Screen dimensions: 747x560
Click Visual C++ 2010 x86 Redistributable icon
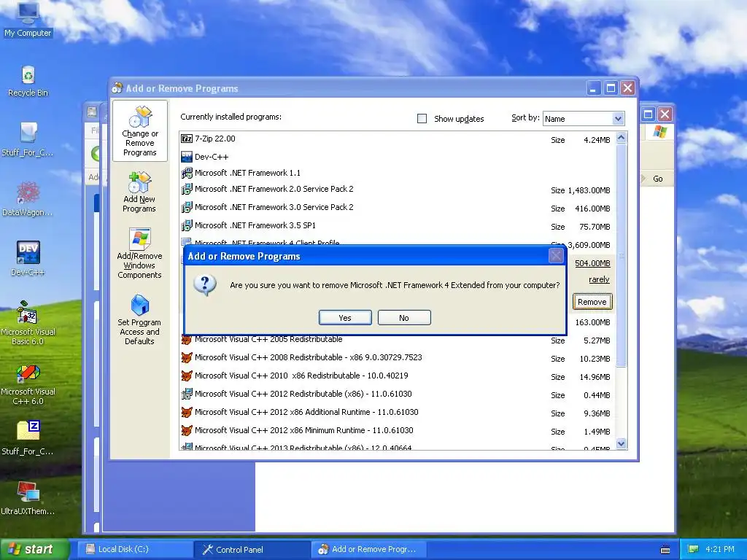click(187, 376)
